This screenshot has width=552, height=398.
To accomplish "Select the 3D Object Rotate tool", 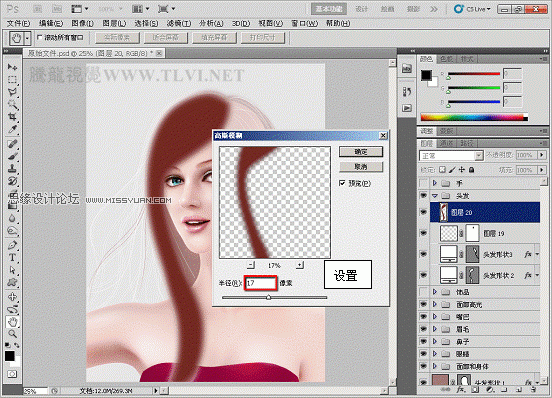I will (x=12, y=297).
